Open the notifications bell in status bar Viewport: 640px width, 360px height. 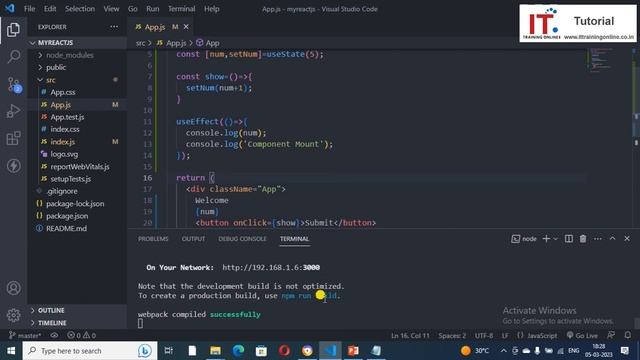[628, 336]
